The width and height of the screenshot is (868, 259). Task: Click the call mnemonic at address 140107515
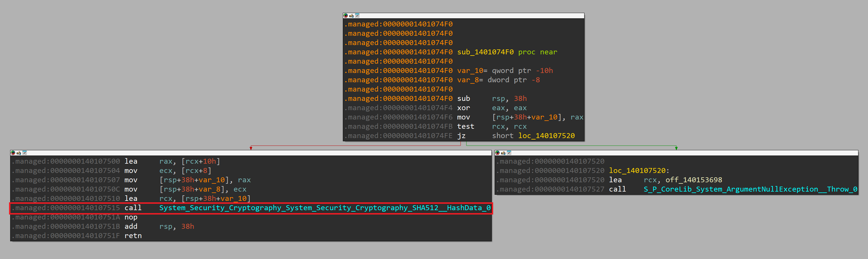tap(133, 208)
